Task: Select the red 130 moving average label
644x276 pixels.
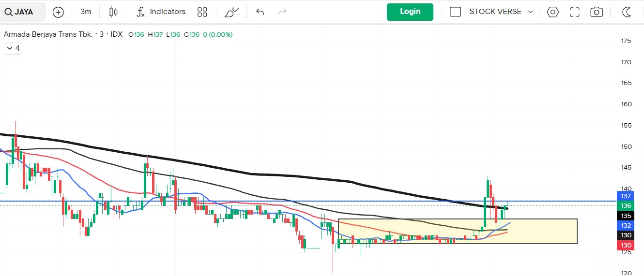Action: tap(626, 246)
